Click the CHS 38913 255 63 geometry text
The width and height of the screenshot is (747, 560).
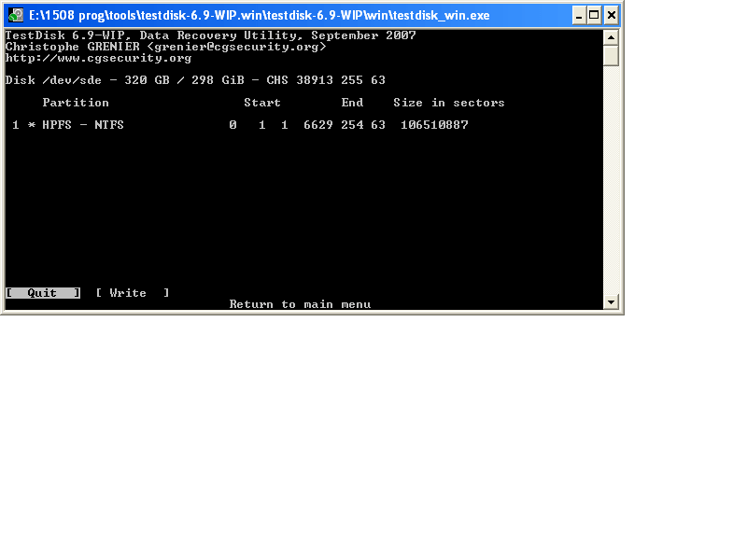click(326, 80)
